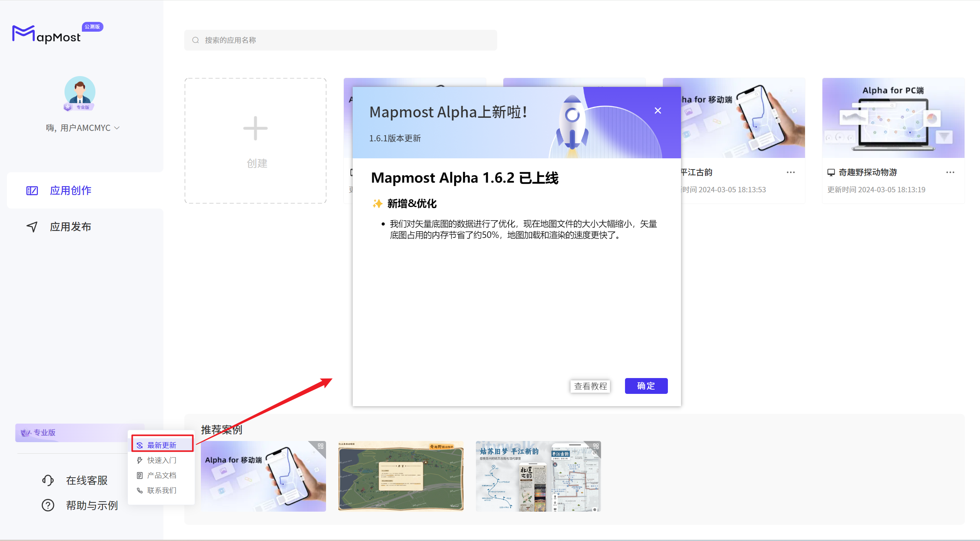
Task: Open the 奇趣野探动物游 app thumbnail
Action: tap(893, 118)
